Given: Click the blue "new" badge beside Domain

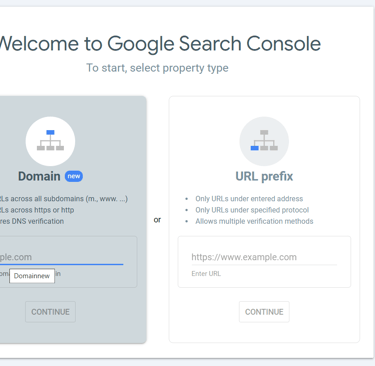Looking at the screenshot, I should coord(74,176).
